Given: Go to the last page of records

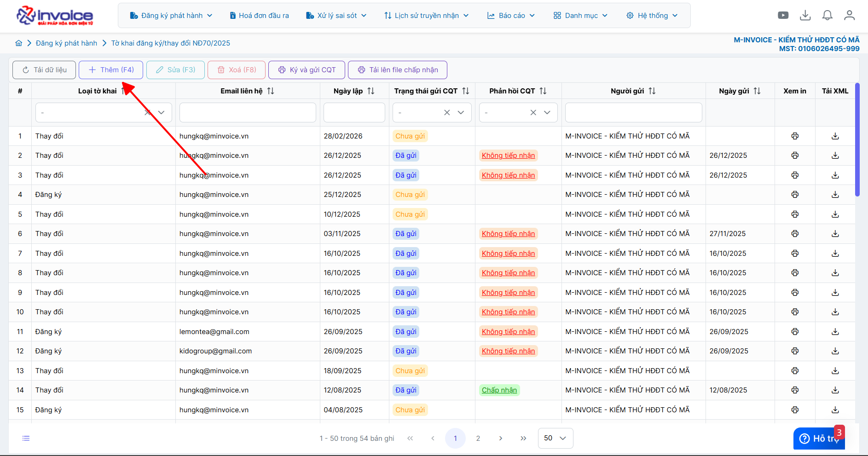Looking at the screenshot, I should (x=523, y=438).
